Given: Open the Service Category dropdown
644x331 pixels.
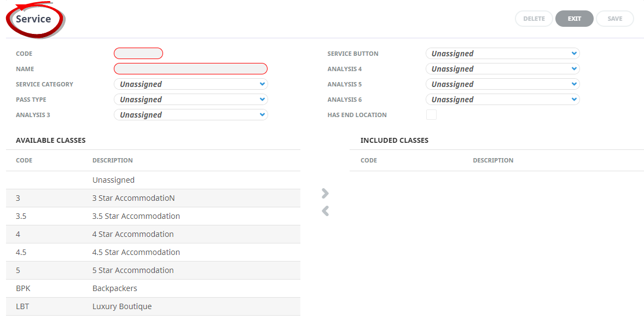Looking at the screenshot, I should (190, 84).
